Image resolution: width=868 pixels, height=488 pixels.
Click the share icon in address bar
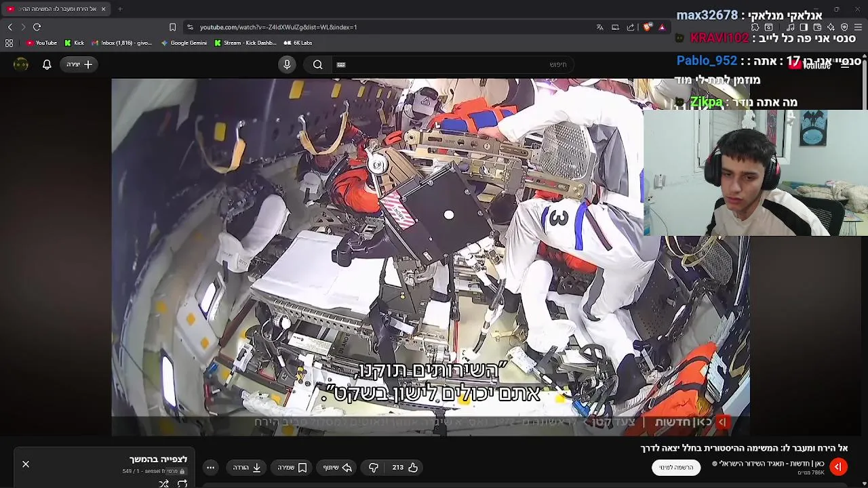click(x=631, y=27)
